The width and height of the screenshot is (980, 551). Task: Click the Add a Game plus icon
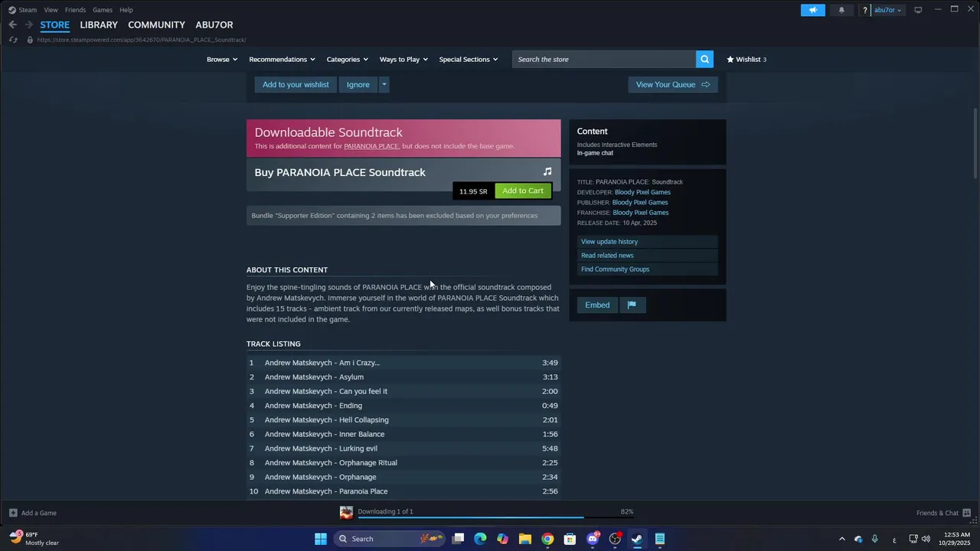coord(13,513)
